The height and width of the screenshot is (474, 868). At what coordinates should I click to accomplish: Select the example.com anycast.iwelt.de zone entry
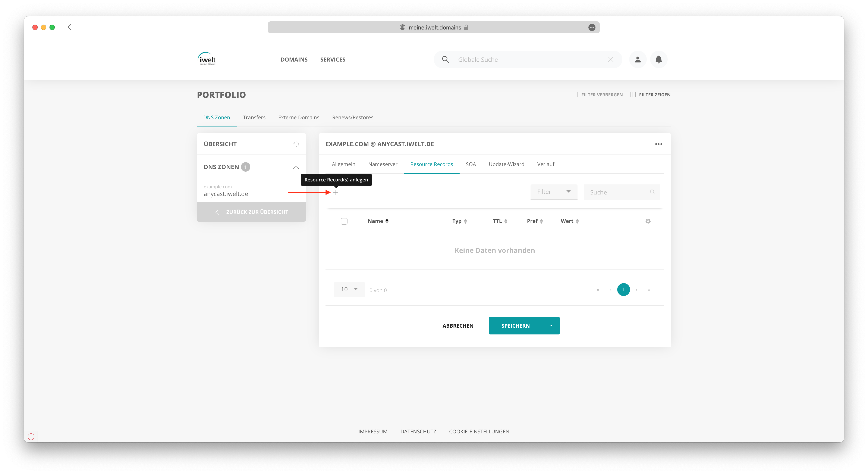(251, 190)
